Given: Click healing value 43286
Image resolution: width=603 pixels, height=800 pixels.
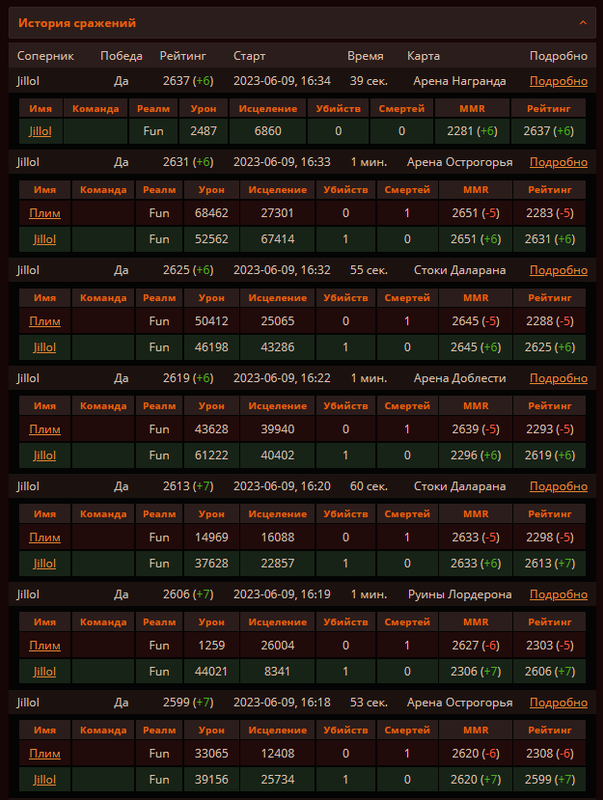Looking at the screenshot, I should 278,347.
